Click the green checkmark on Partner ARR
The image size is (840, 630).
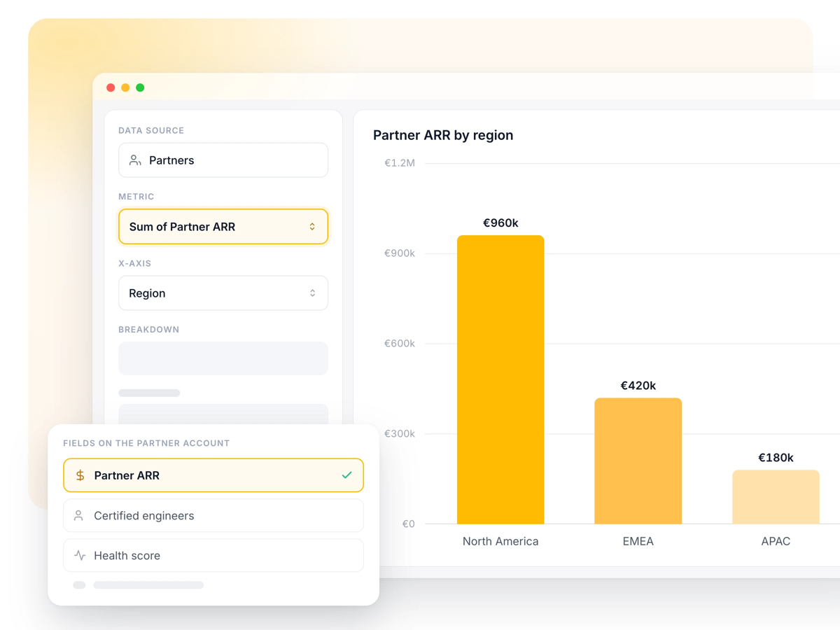[x=346, y=475]
